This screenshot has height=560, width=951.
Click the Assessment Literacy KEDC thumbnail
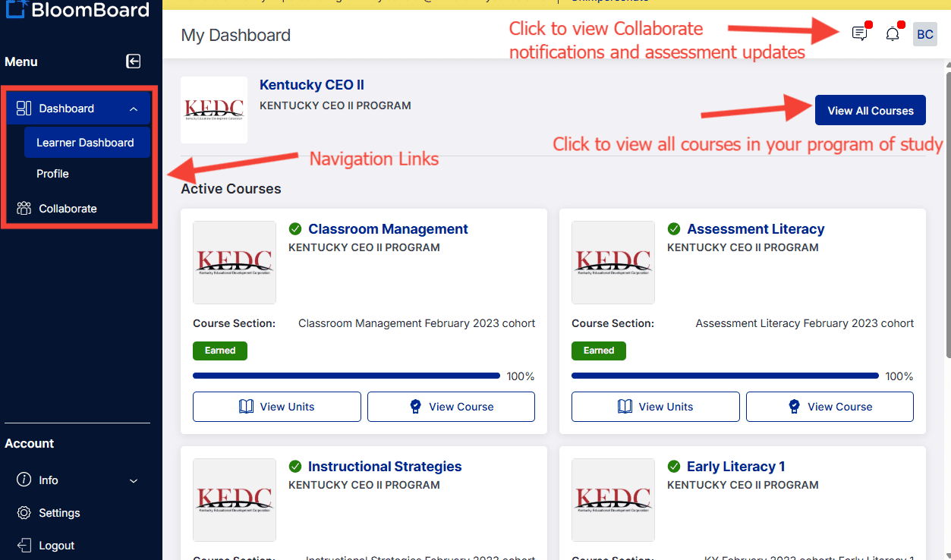pyautogui.click(x=613, y=263)
